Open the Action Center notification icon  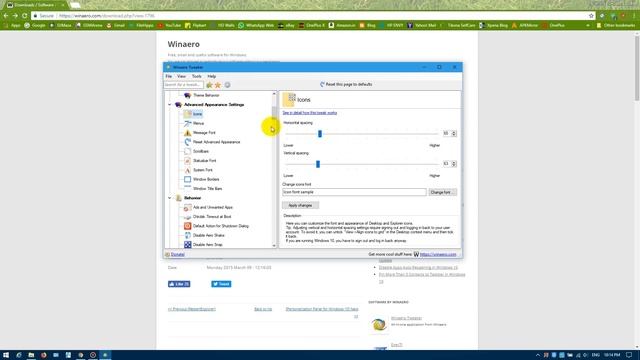click(x=629, y=355)
